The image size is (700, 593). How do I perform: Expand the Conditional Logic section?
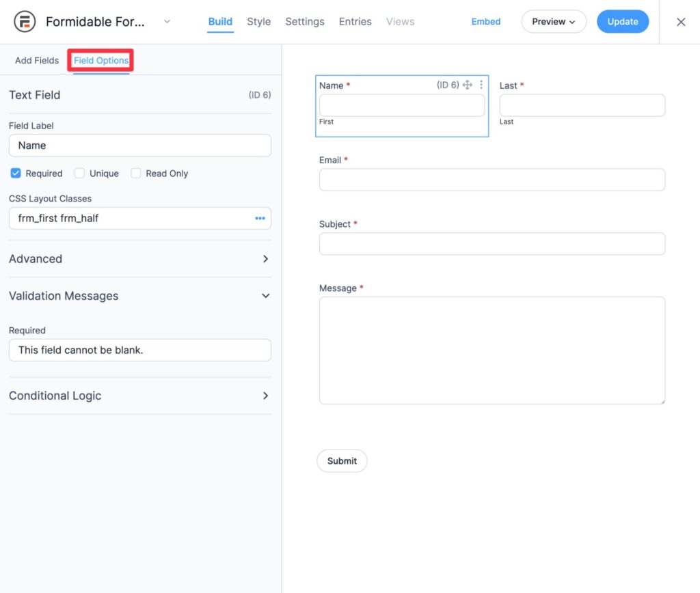(x=139, y=396)
